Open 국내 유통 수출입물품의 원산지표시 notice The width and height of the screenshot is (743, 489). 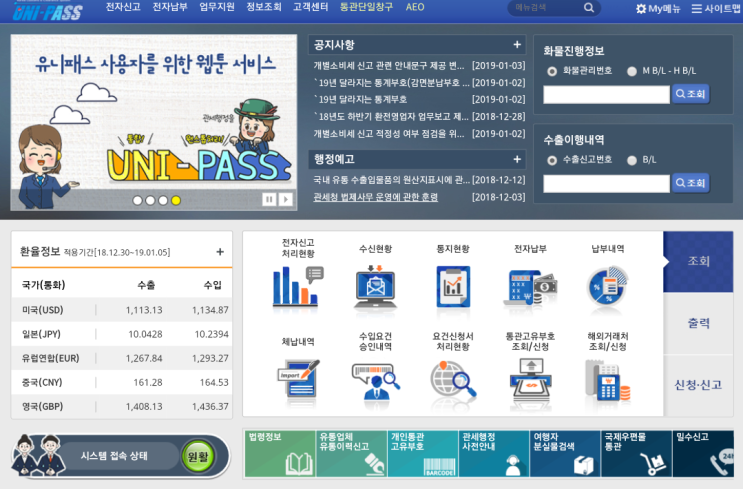click(x=391, y=180)
